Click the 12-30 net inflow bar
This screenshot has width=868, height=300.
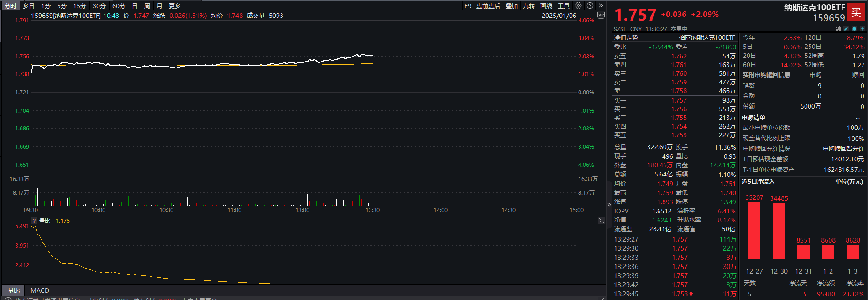779,231
